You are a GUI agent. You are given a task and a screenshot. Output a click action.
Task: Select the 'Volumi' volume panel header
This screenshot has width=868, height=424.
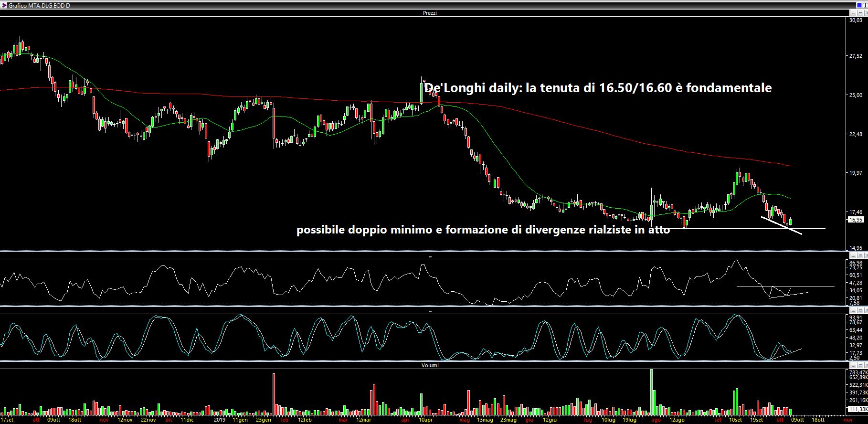(x=430, y=365)
